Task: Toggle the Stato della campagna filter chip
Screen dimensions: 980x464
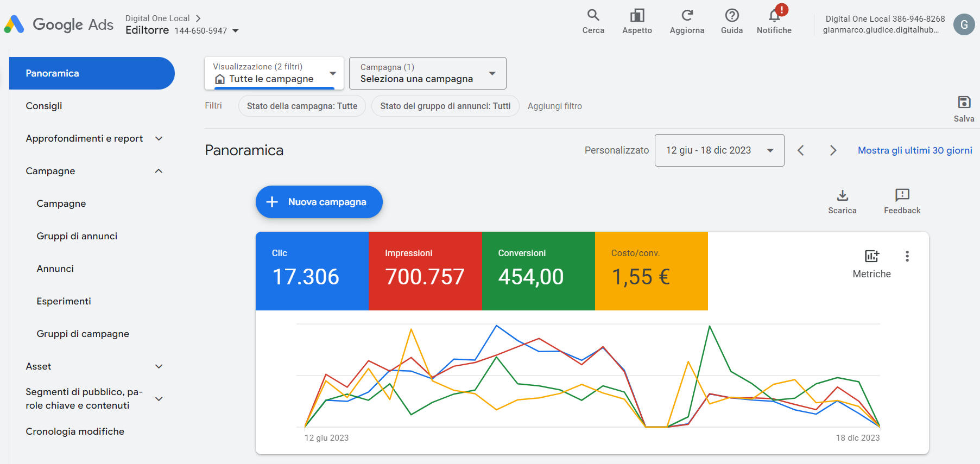Action: tap(302, 106)
